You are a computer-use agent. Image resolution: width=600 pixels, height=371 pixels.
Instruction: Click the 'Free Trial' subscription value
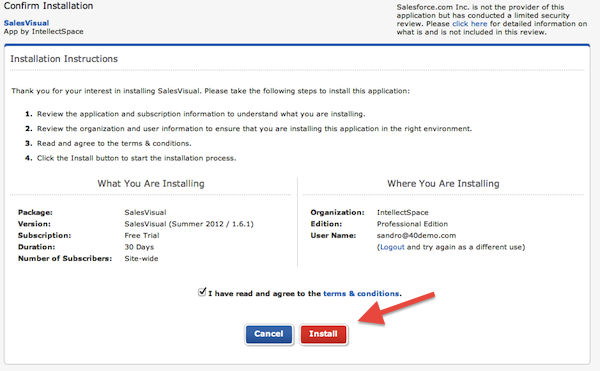142,236
